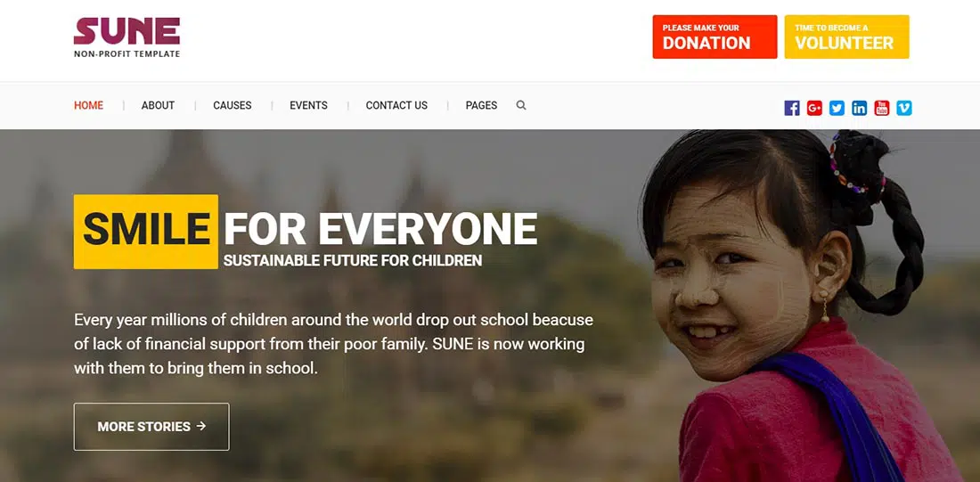
Task: Go to the Home menu item
Action: point(89,106)
